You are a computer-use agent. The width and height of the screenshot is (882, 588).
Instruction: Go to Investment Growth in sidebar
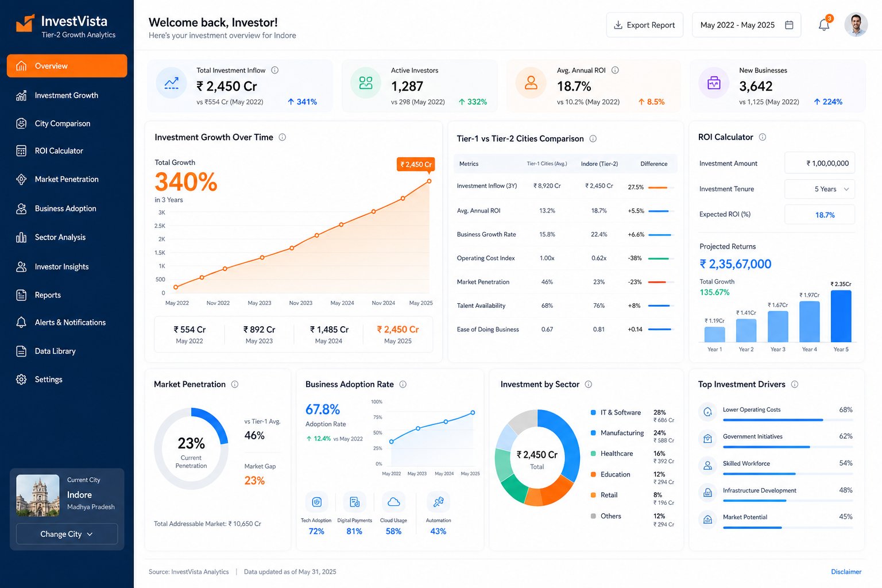point(67,95)
